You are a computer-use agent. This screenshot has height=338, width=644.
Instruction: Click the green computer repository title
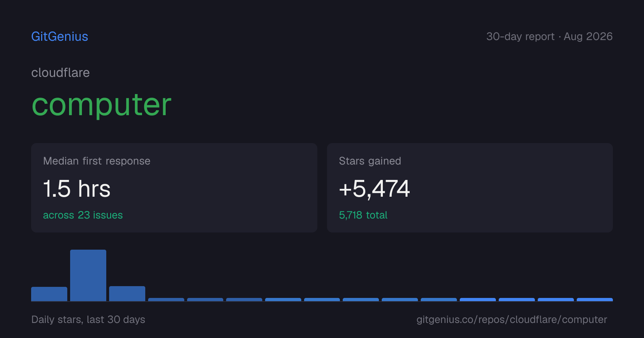(x=102, y=105)
